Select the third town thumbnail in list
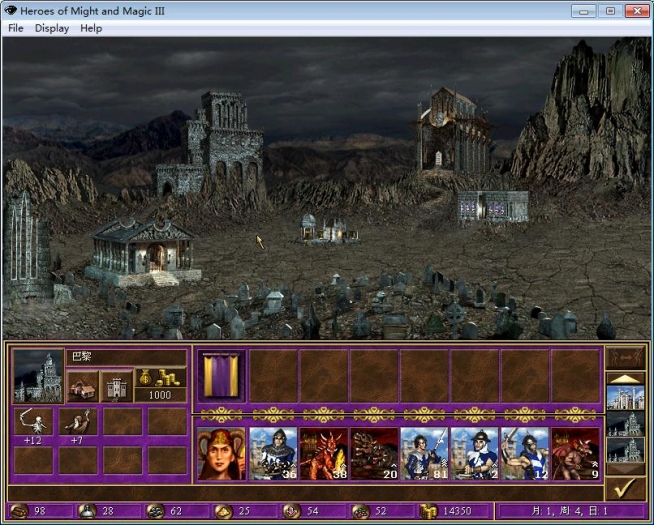The height and width of the screenshot is (525, 654). (625, 450)
